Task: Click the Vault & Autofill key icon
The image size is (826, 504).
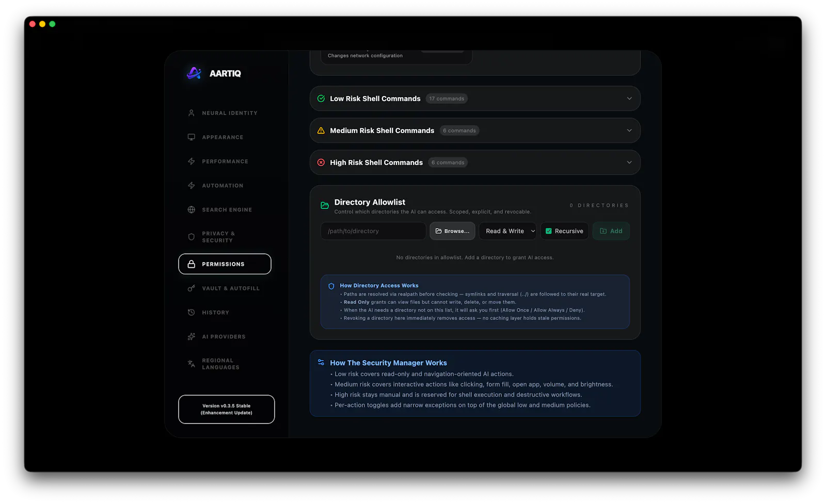Action: 192,288
